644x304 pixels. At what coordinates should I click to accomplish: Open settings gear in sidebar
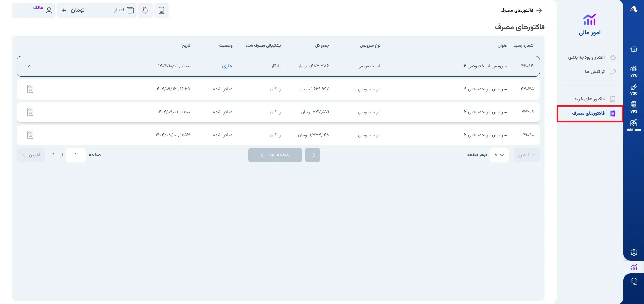(634, 253)
